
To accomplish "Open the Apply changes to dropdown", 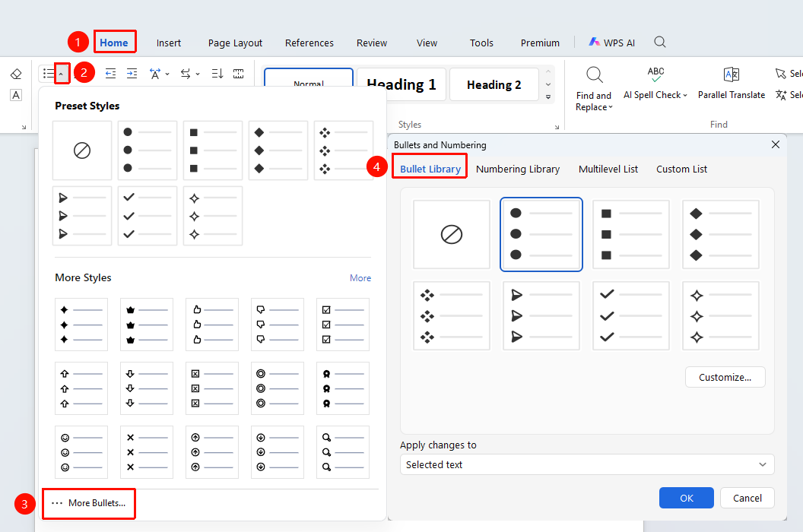I will click(587, 464).
